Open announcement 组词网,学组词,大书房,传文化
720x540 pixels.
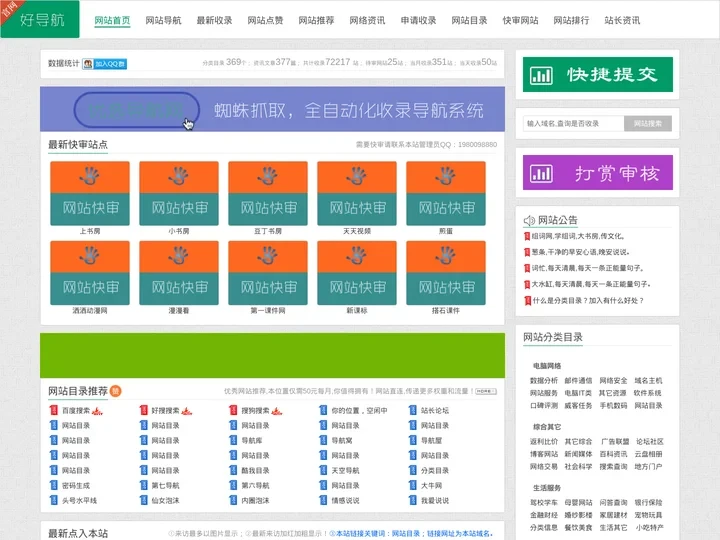coord(578,236)
